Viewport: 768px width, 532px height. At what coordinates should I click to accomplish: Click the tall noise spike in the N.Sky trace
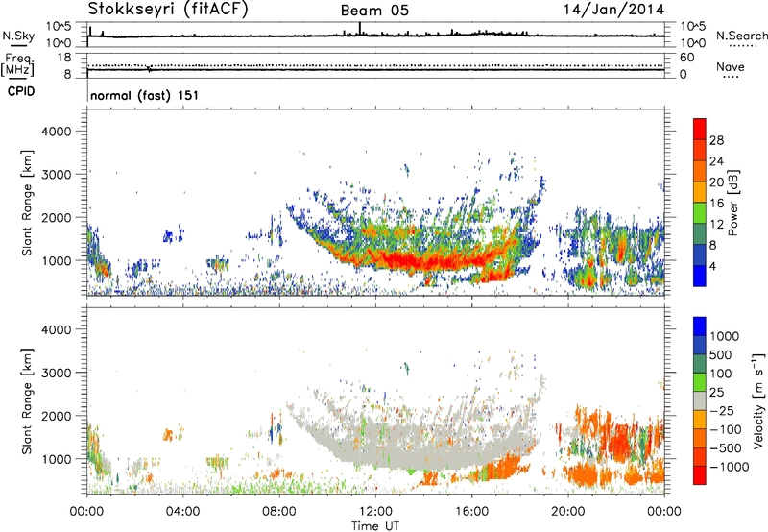pyautogui.click(x=360, y=29)
